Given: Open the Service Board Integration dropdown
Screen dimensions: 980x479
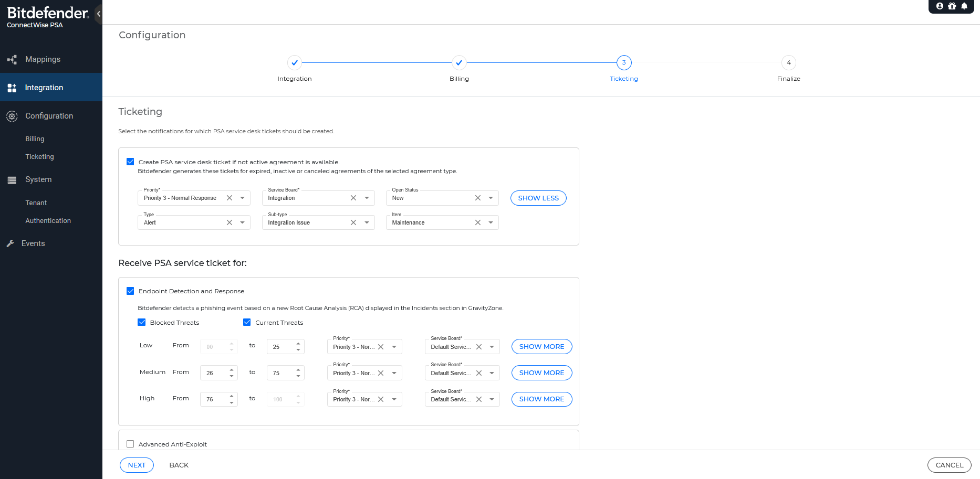Looking at the screenshot, I should [x=367, y=198].
